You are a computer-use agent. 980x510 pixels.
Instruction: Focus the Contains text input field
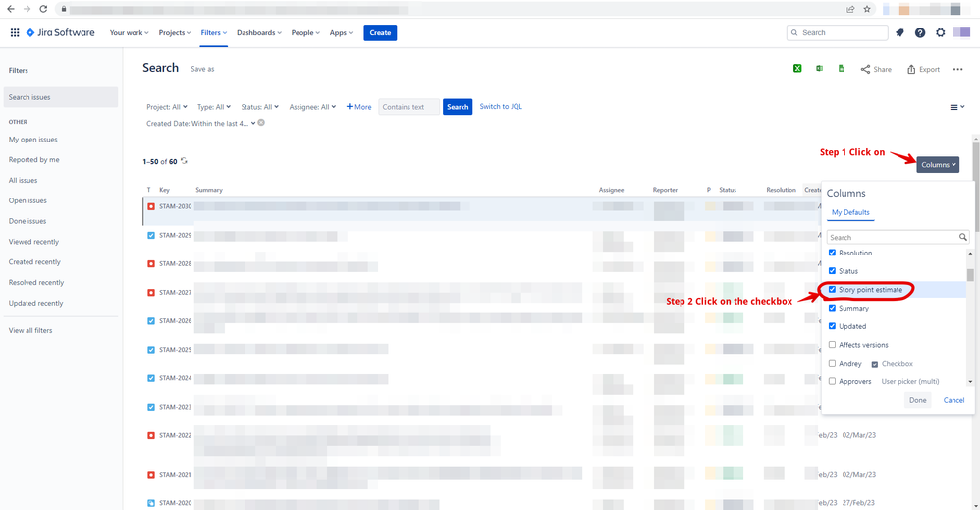[x=408, y=107]
